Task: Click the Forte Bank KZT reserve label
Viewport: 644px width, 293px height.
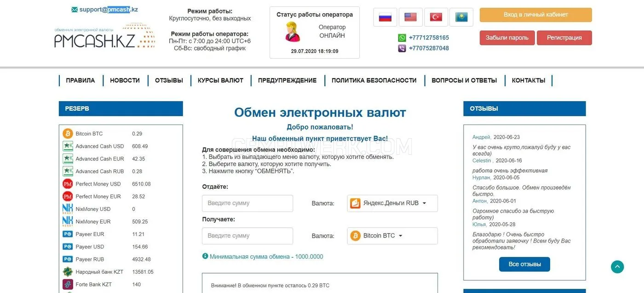Action: pos(94,284)
